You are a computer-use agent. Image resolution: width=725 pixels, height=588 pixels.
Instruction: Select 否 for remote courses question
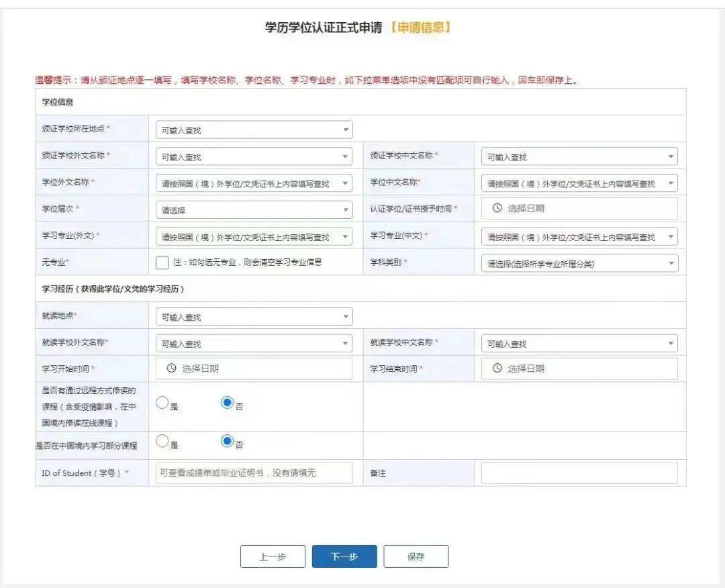[x=228, y=403]
